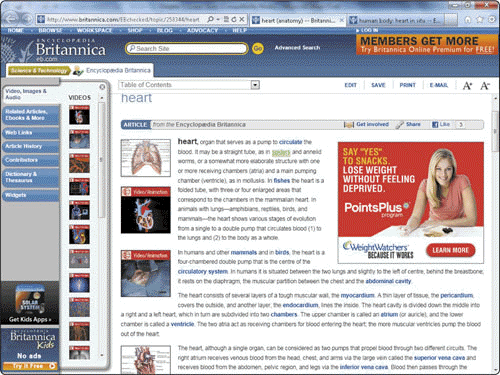Open the Science & Technology tab
This screenshot has height=375, width=500.
point(39,70)
